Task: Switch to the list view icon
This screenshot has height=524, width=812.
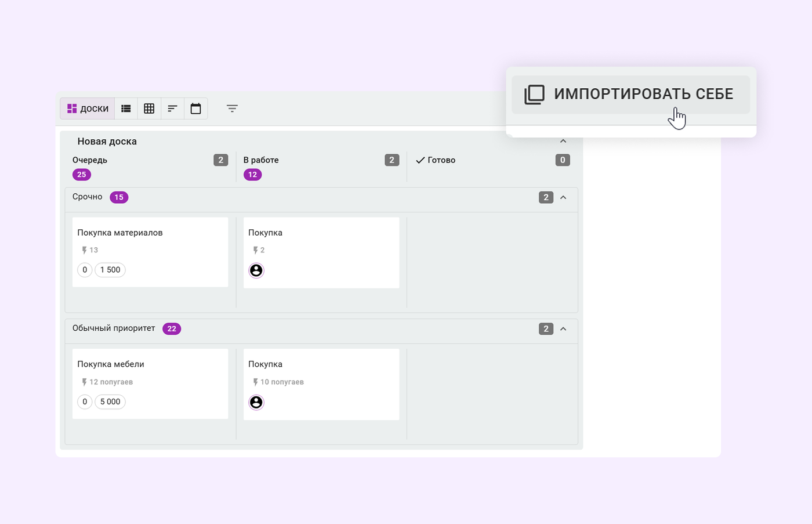Action: pos(126,109)
